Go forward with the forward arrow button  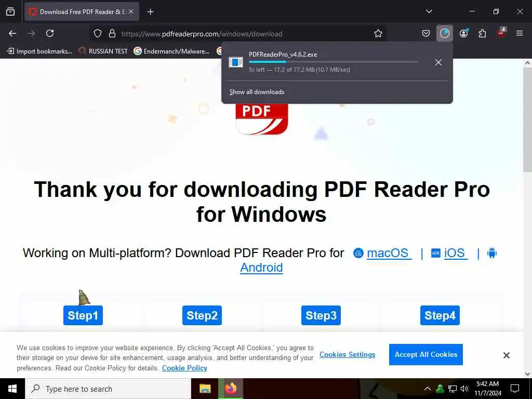(x=31, y=33)
